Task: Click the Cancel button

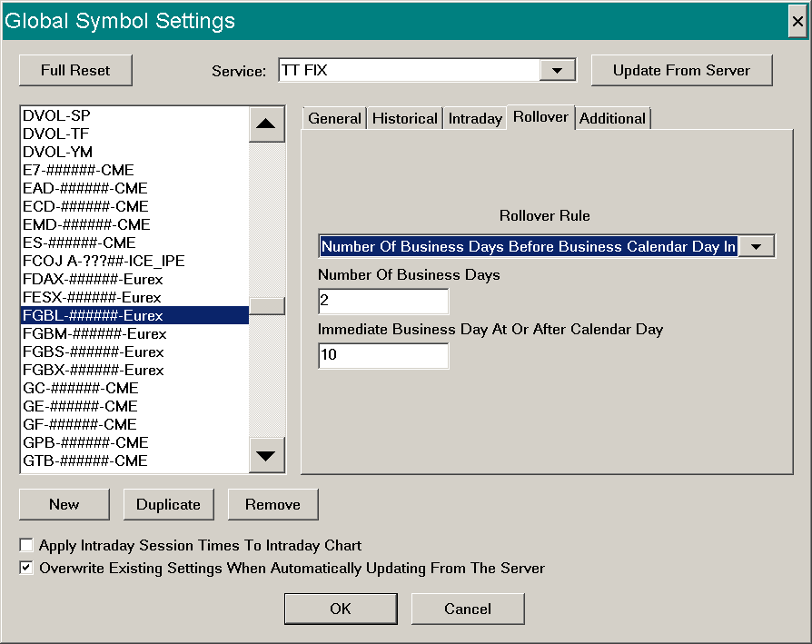Action: coord(468,609)
